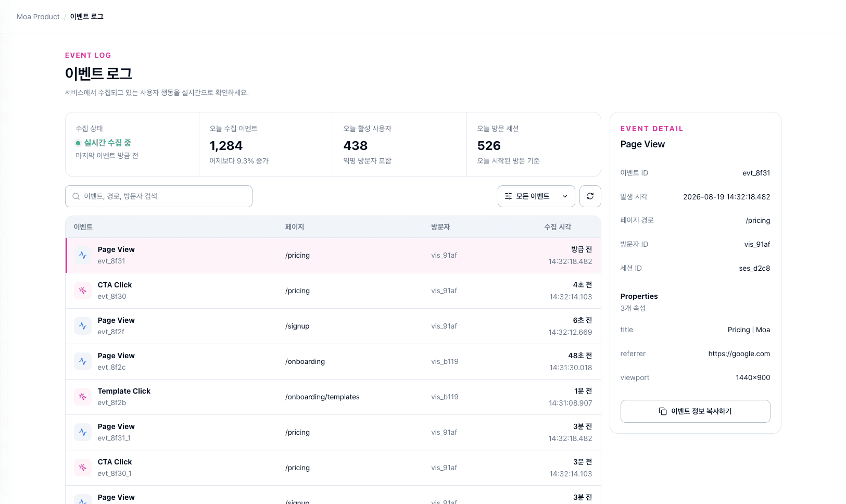
Task: Click the 1,284 collected events value
Action: tap(226, 146)
